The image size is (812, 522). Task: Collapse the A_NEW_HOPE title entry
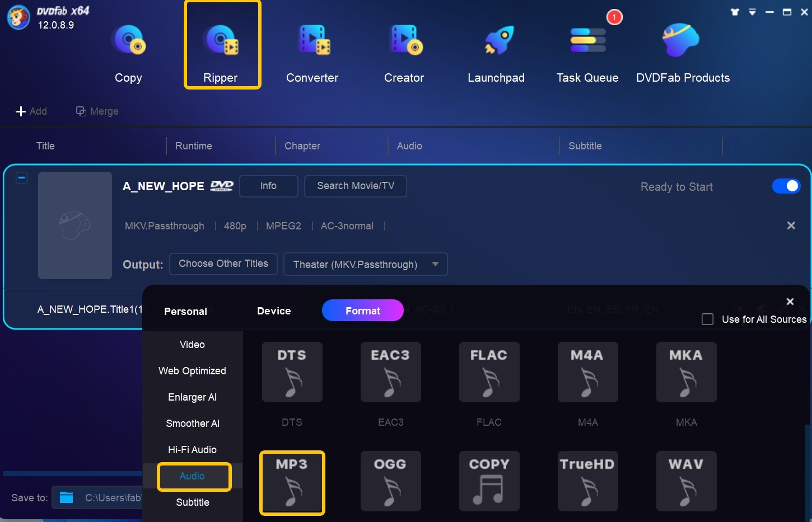point(21,177)
